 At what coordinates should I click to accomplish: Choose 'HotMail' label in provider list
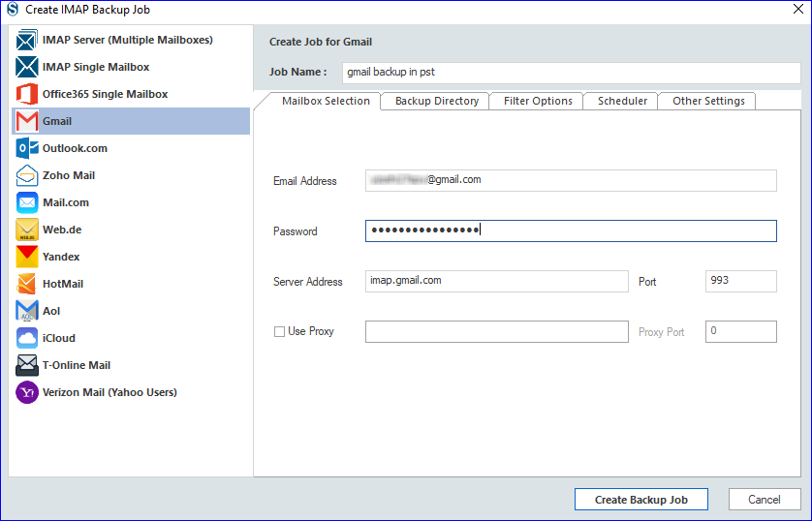click(x=63, y=284)
